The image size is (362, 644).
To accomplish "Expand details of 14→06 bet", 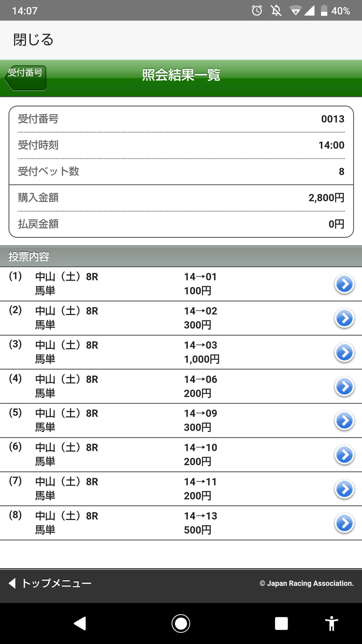I will click(344, 387).
